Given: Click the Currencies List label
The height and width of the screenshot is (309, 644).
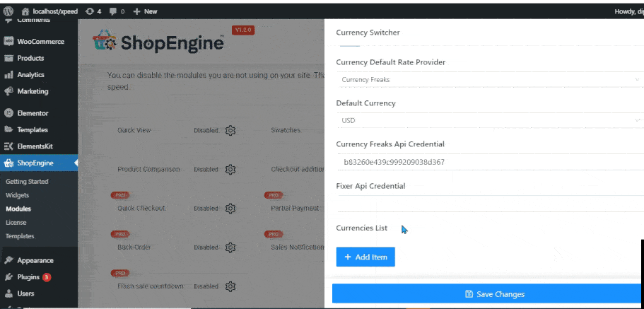Looking at the screenshot, I should pos(362,228).
